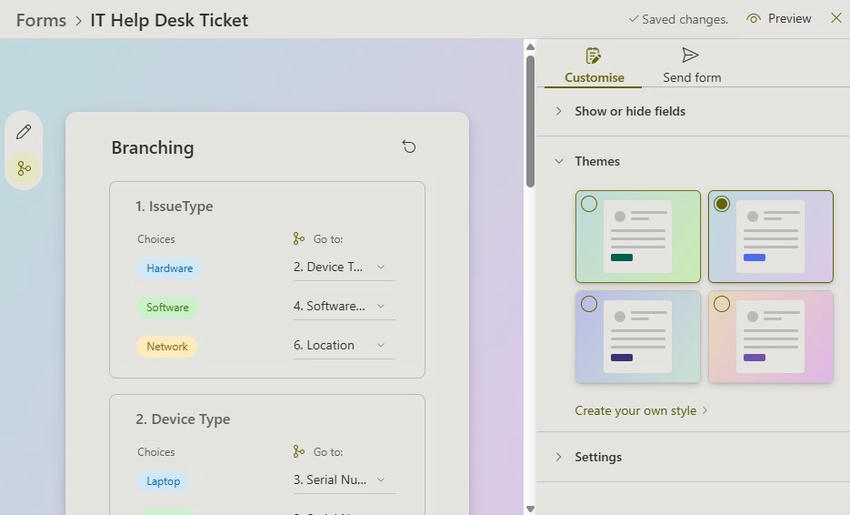Click the Preview button
The image size is (850, 515).
(779, 19)
